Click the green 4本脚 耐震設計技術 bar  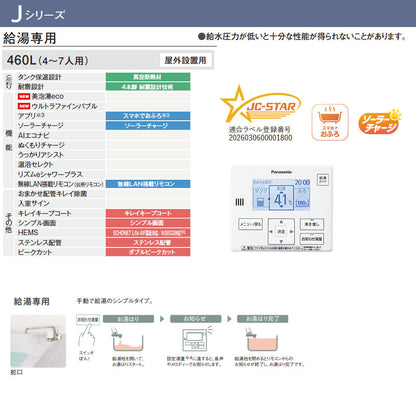(148, 87)
